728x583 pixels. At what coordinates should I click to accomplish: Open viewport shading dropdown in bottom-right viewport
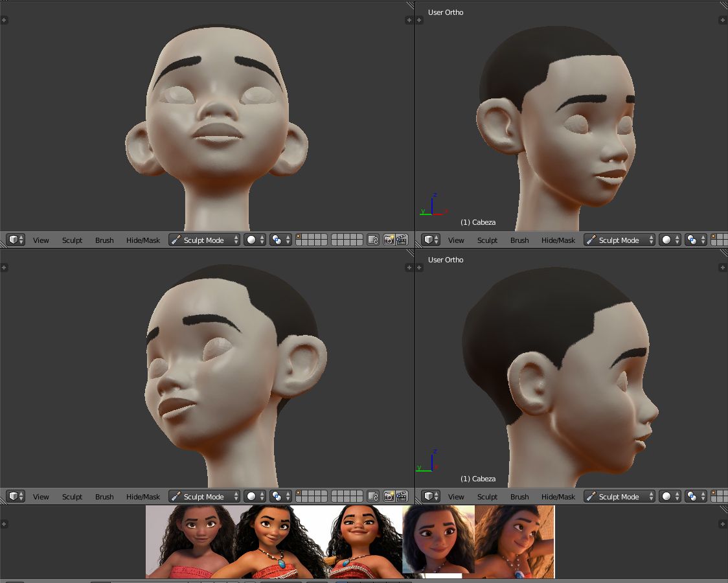click(x=670, y=496)
